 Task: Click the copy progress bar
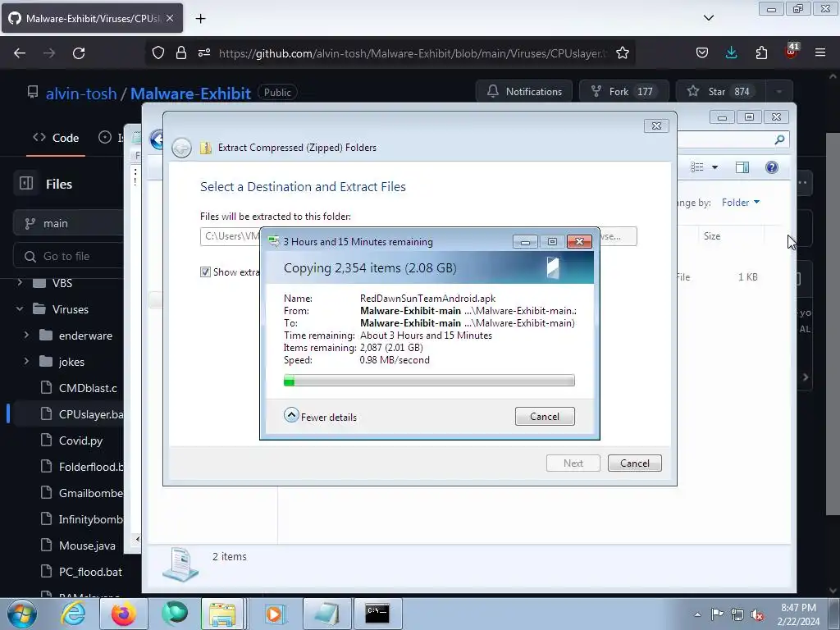(x=429, y=381)
